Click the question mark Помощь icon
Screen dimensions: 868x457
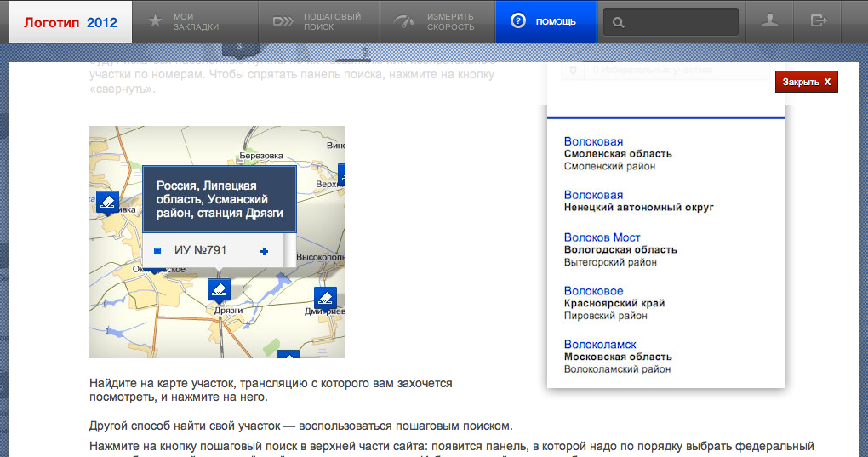pos(517,21)
